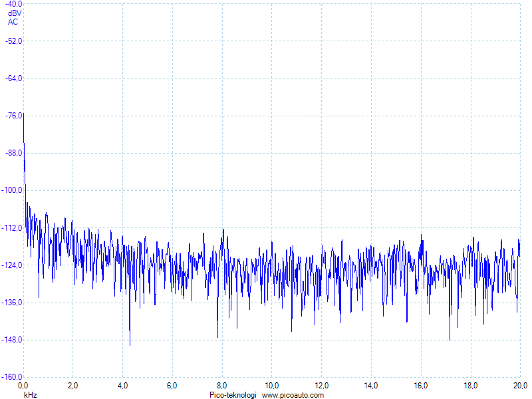
Task: Click the 14,0 frequency axis label
Action: tap(371, 386)
